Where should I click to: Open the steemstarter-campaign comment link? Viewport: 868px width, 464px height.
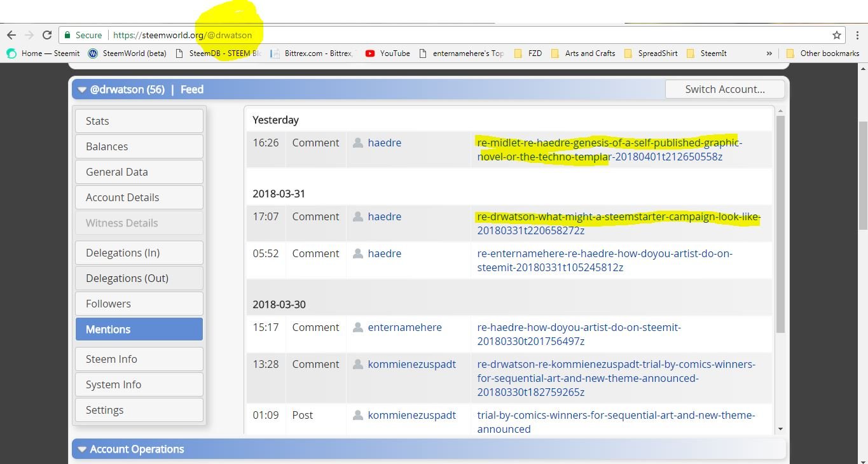click(619, 223)
